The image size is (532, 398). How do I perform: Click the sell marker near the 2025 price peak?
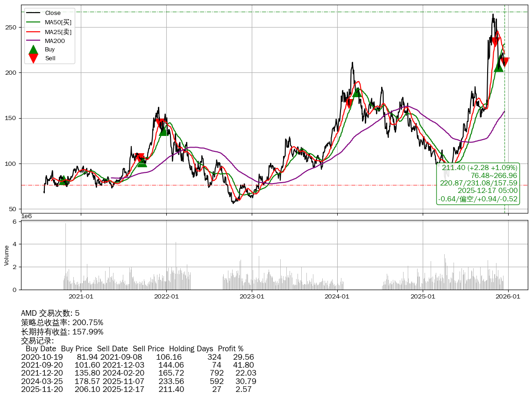[x=496, y=42]
